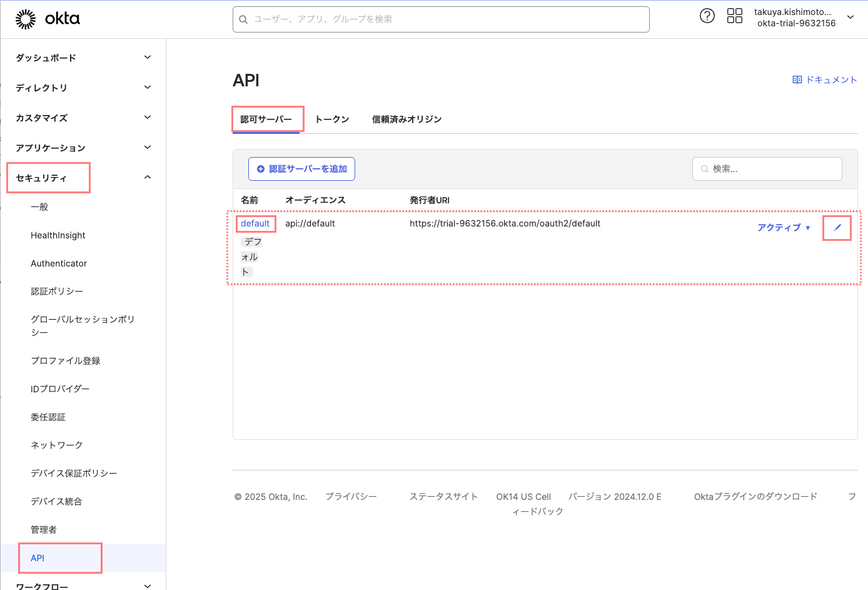Switch to the 認可サーバー tab
The width and height of the screenshot is (868, 590).
[266, 120]
